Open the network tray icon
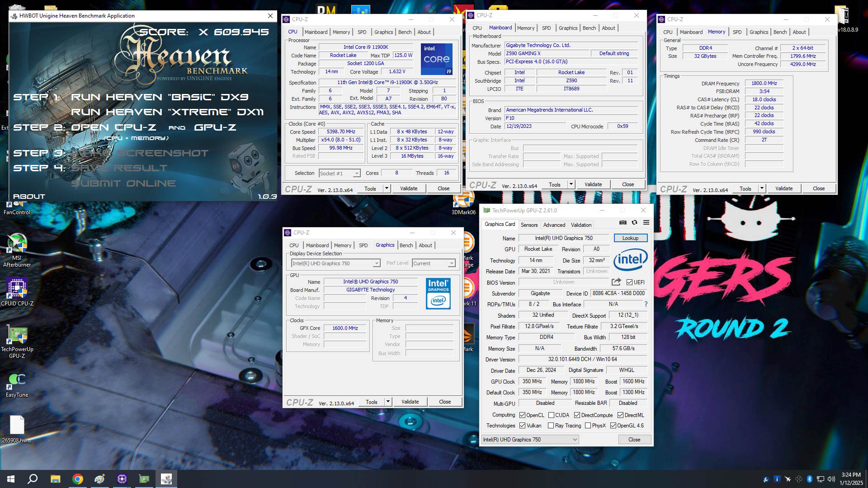 click(x=820, y=479)
